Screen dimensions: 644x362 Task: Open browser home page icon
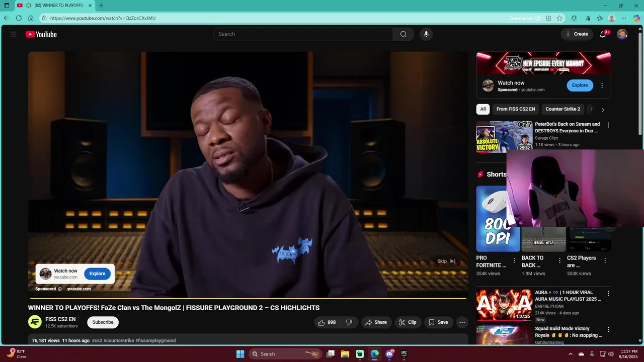(x=31, y=18)
